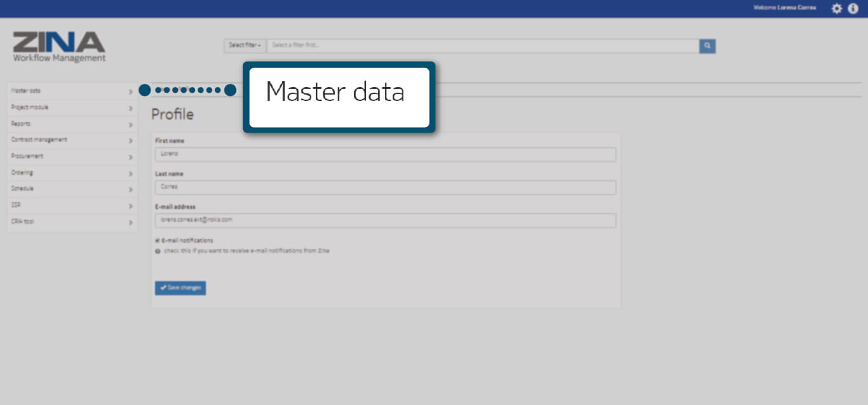Image resolution: width=868 pixels, height=405 pixels.
Task: Select the SSR sidebar entry
Action: click(17, 205)
